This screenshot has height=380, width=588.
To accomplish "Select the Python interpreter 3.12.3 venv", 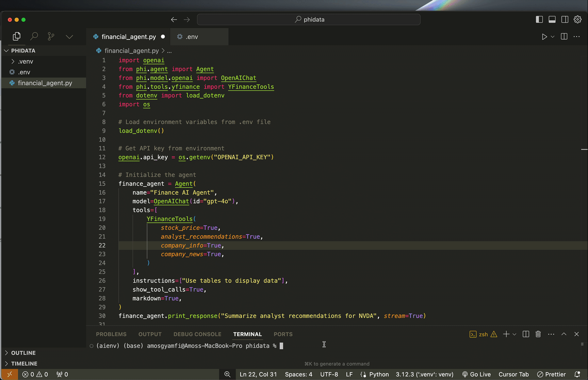I will tap(424, 374).
